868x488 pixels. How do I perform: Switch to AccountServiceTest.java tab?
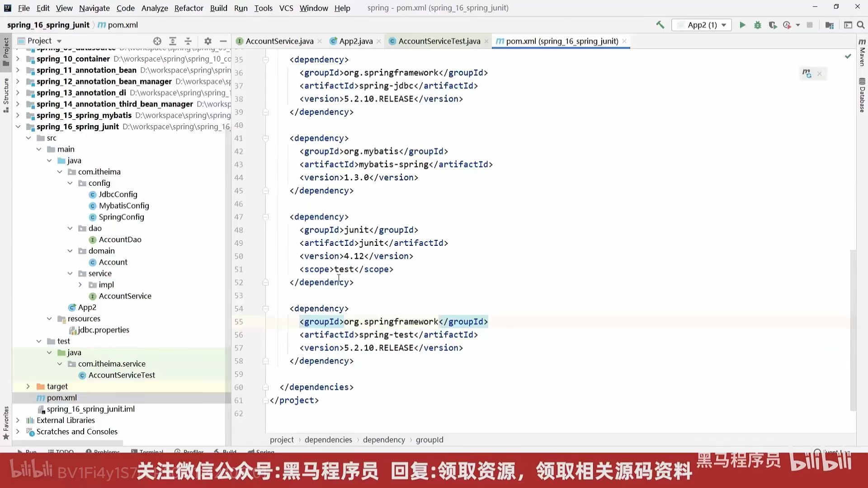[x=439, y=41]
